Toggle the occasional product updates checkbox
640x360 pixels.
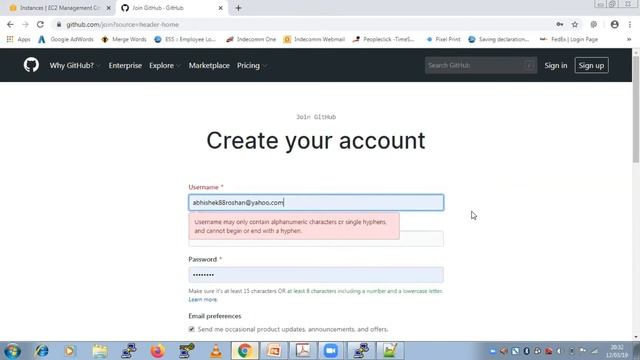(x=191, y=329)
